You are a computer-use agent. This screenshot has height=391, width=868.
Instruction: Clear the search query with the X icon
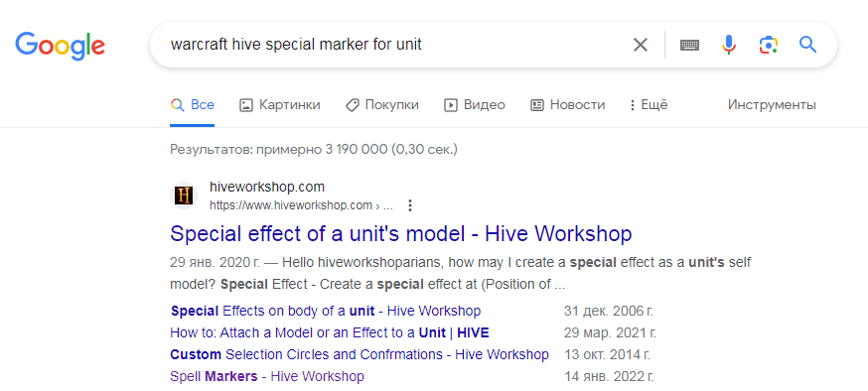pos(640,45)
